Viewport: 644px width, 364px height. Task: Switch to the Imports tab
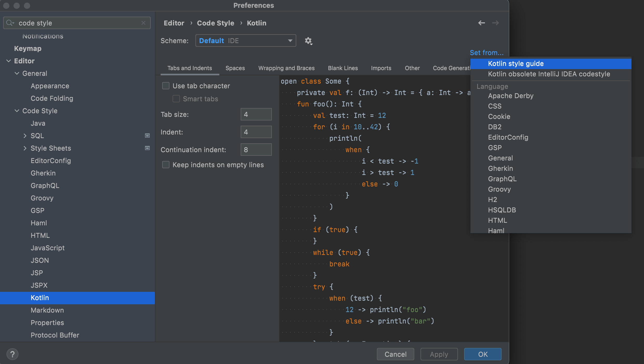click(x=381, y=68)
